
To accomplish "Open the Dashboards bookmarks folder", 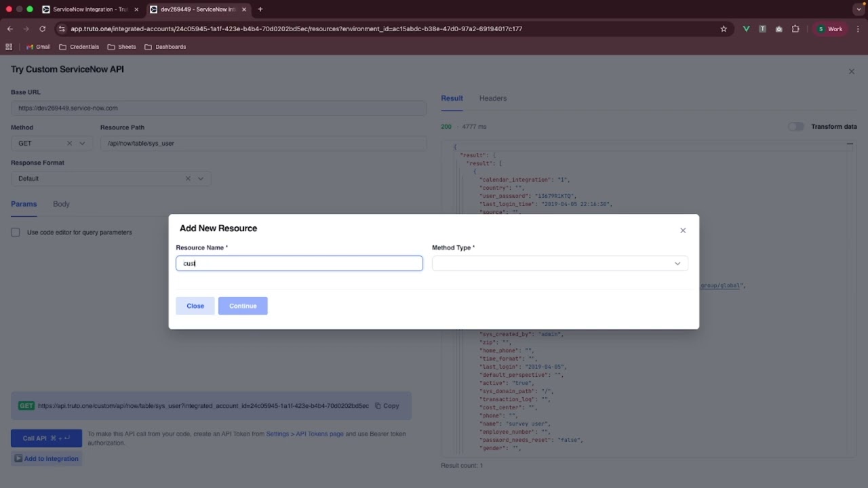I will [165, 47].
